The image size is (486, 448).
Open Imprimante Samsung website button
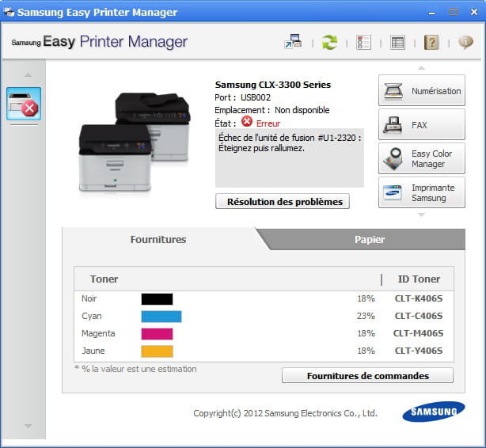pos(422,193)
